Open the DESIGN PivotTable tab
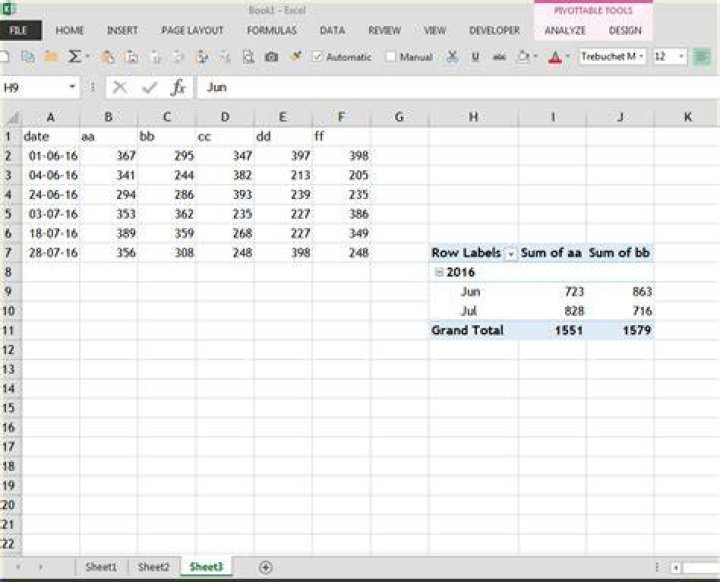This screenshot has height=582, width=720. tap(624, 30)
